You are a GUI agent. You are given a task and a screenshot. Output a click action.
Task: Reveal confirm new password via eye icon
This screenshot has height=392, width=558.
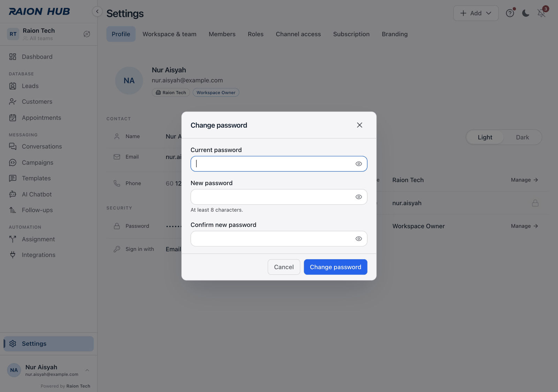click(x=359, y=239)
